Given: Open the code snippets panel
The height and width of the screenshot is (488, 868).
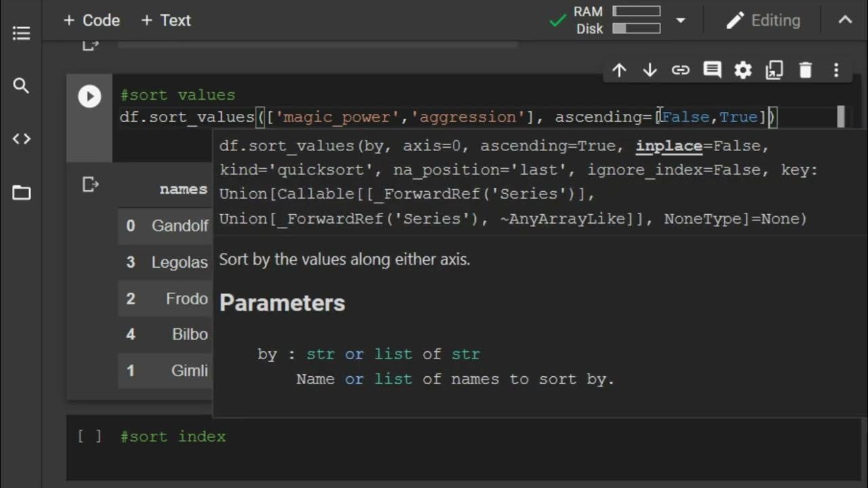Looking at the screenshot, I should point(21,139).
